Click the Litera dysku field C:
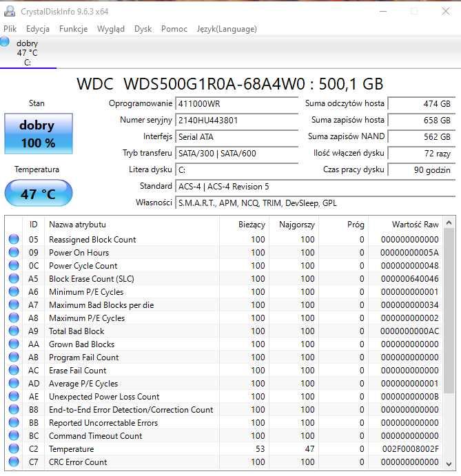This screenshot has height=476, width=461. tap(237, 169)
